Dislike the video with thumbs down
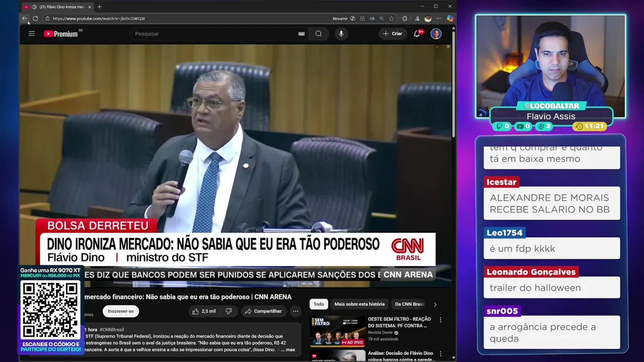The width and height of the screenshot is (644, 362). [x=228, y=311]
